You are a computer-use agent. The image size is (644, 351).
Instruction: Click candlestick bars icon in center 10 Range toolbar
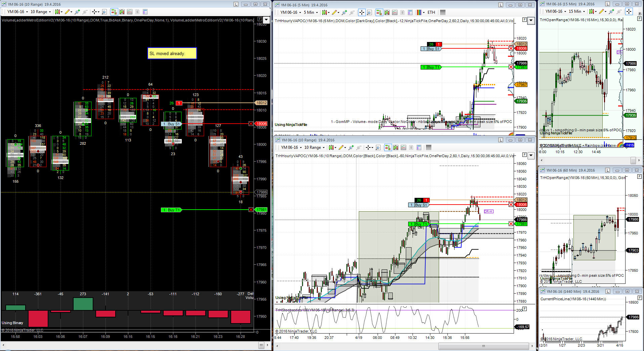(x=396, y=147)
